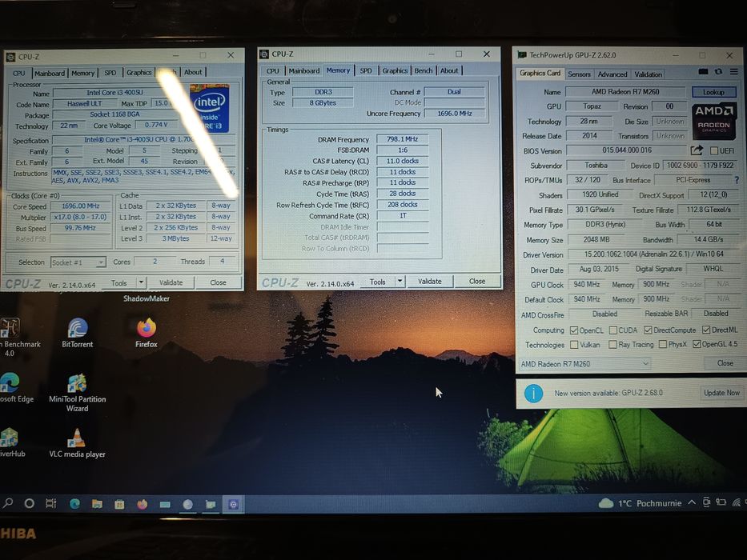Click the blue info icon in update notification
This screenshot has height=560, width=747.
533,394
